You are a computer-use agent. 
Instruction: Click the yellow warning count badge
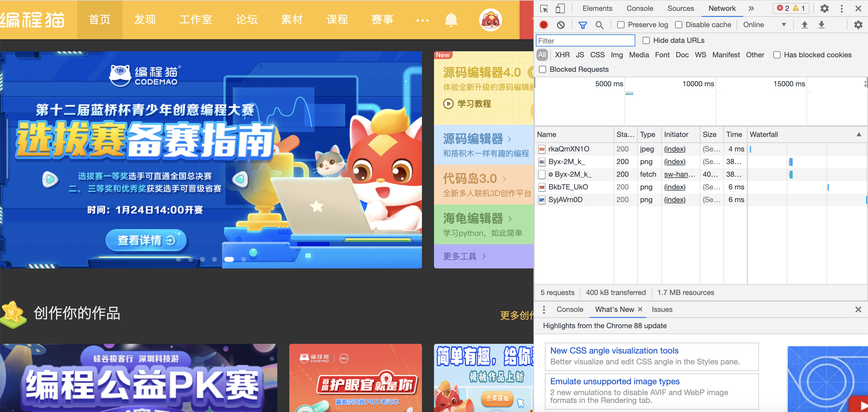coord(799,8)
